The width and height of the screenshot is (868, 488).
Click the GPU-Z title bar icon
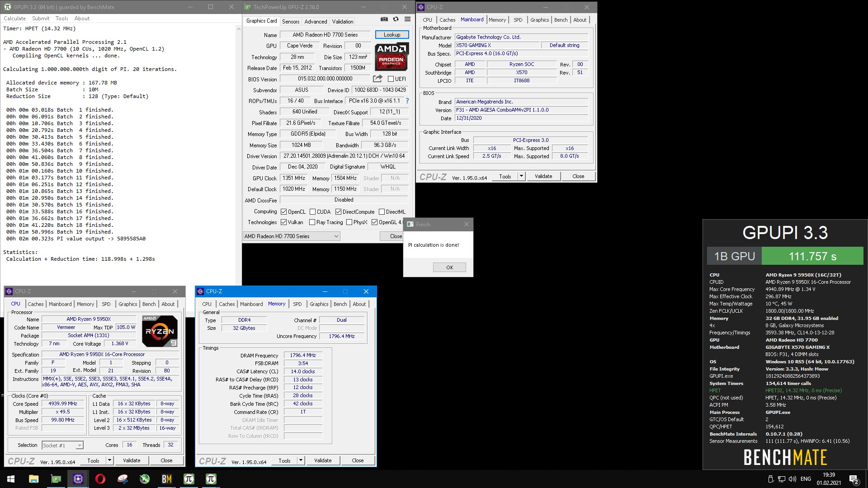pyautogui.click(x=248, y=7)
